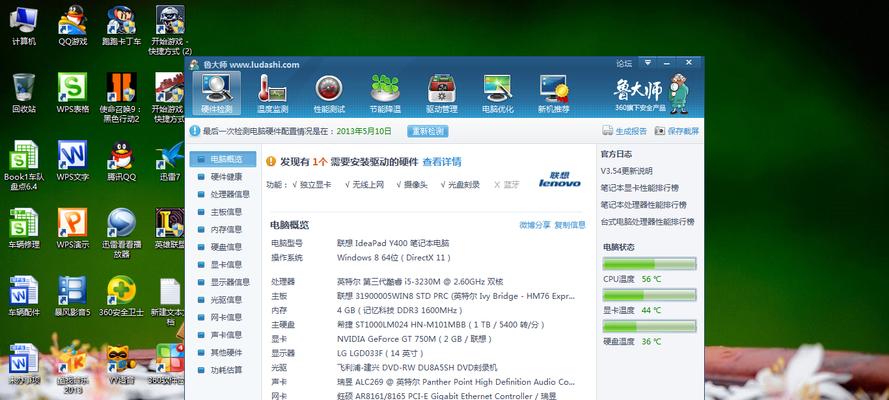Viewport: 889px width, 400px height.
Task: Click the CPU温度 progress bar
Action: point(649,264)
